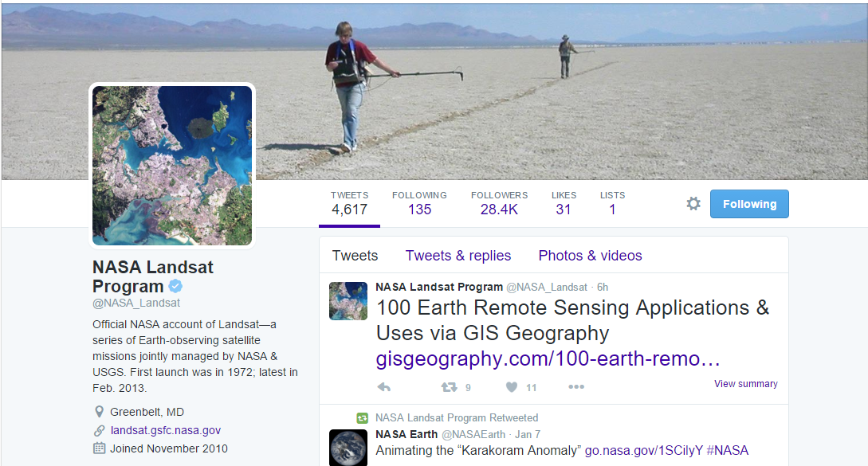The width and height of the screenshot is (868, 466).
Task: Open NASA Landsat Program tweet author name
Action: [439, 288]
